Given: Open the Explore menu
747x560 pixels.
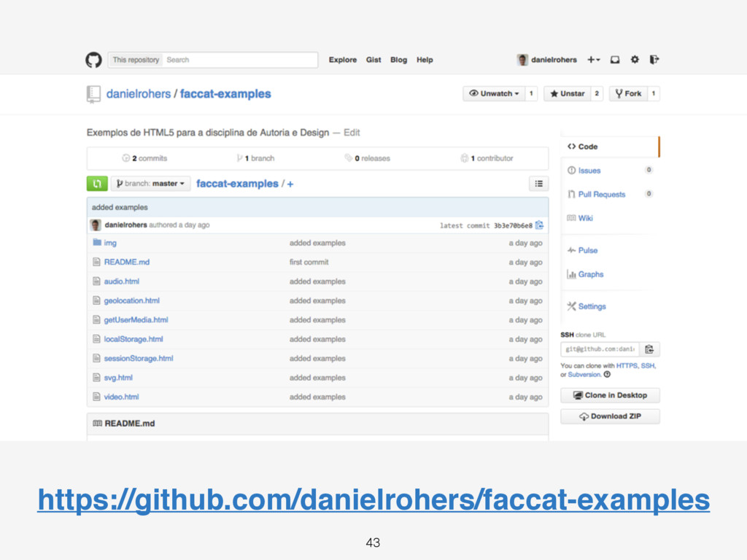Looking at the screenshot, I should (343, 60).
